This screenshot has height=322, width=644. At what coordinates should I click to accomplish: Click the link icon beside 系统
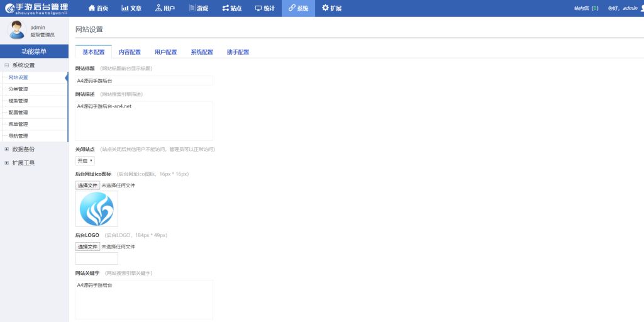point(292,8)
